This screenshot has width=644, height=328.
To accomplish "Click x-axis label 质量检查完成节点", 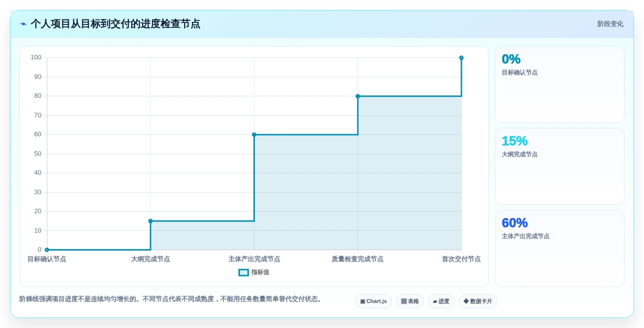I will tap(358, 259).
